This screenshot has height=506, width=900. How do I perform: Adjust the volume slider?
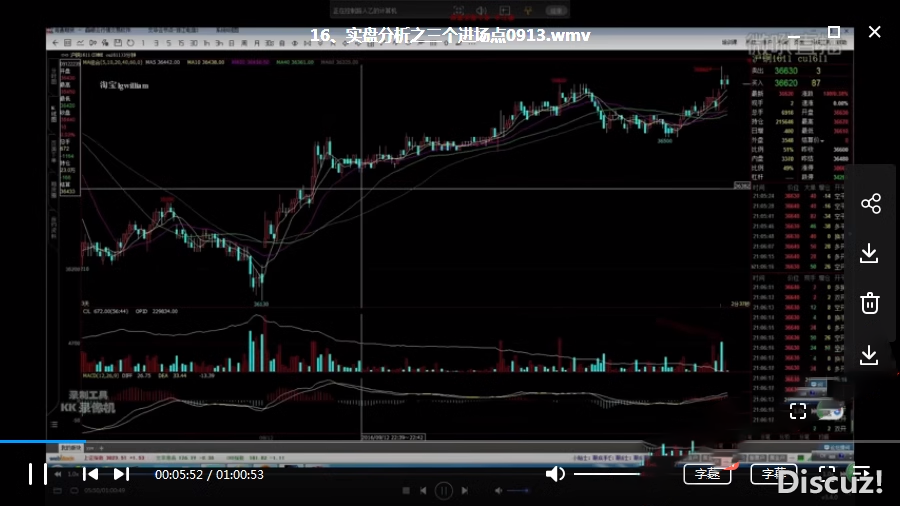click(606, 474)
